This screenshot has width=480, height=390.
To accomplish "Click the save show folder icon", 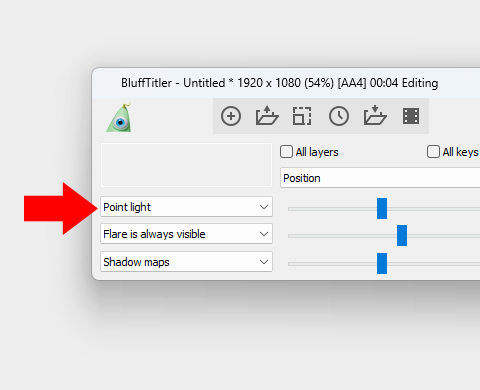I will (375, 115).
